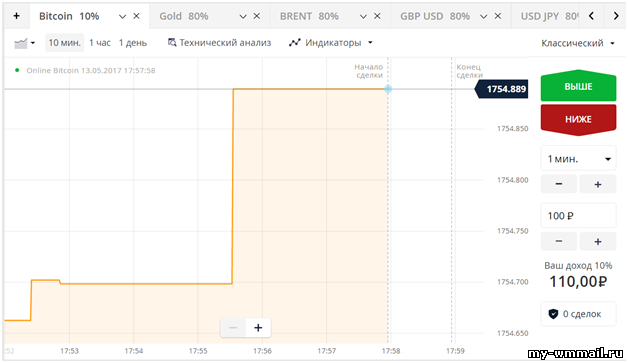Click the 100 ₽ amount field
This screenshot has width=628, height=363.
coord(578,216)
